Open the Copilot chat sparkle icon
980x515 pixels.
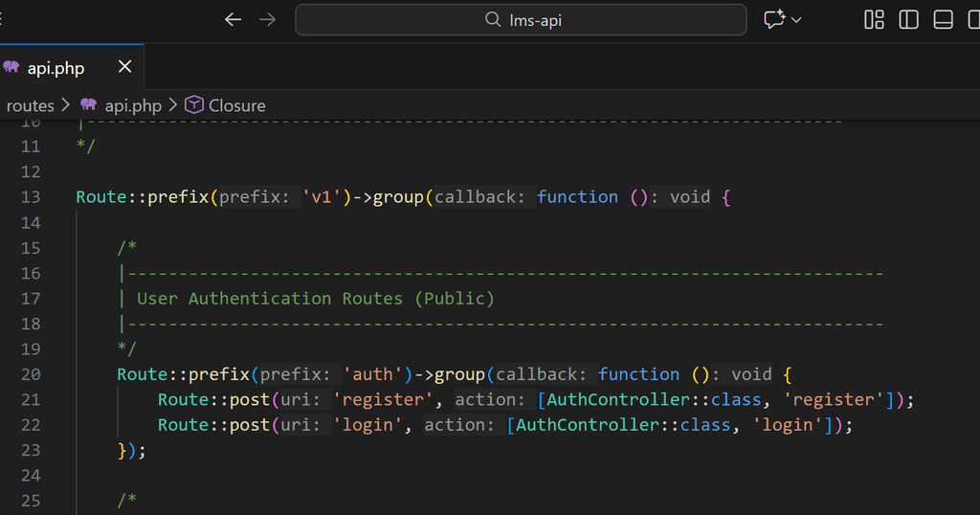click(773, 19)
